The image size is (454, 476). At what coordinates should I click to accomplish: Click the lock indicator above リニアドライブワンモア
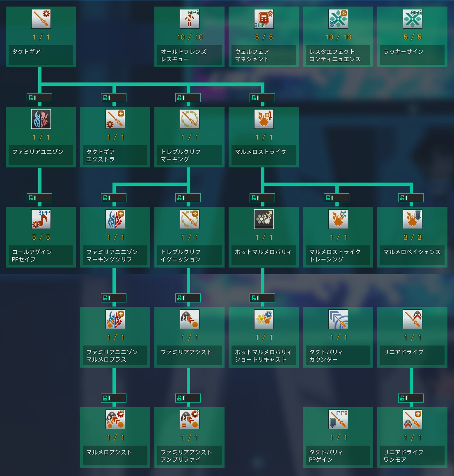click(410, 398)
